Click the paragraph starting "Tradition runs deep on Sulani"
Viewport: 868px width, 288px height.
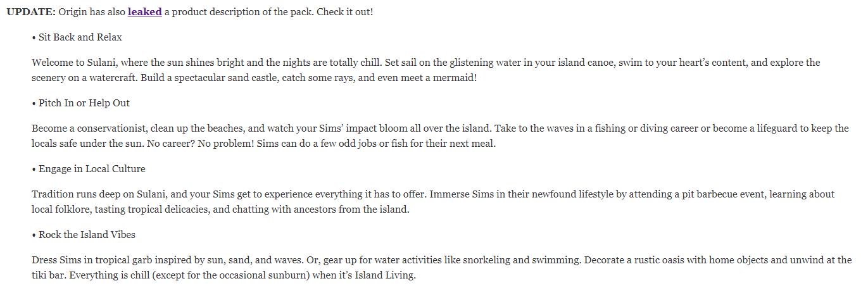point(433,202)
